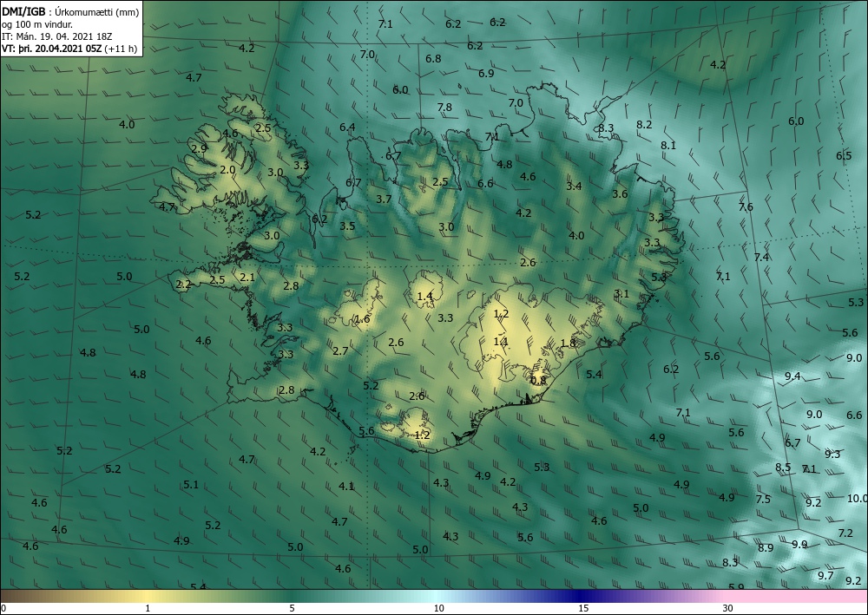
Task: Click the map value '6.5'
Action: (844, 156)
